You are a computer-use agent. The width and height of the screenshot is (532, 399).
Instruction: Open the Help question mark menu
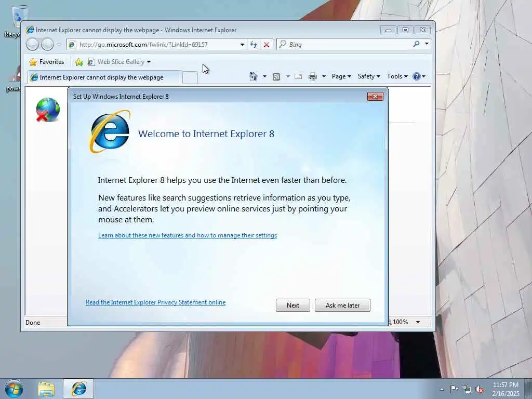point(419,76)
